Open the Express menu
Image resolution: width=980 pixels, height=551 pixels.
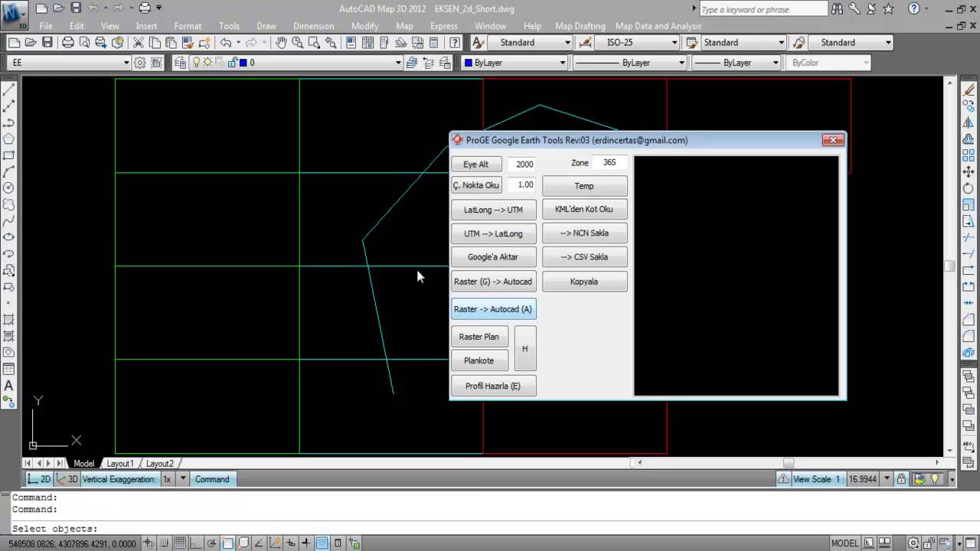[x=444, y=26]
